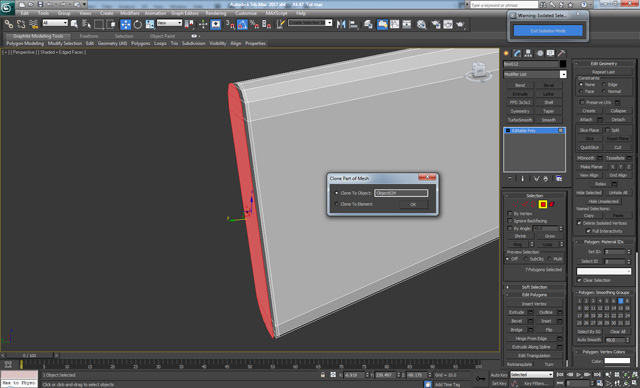
Task: Toggle Preserve UVs checkbox
Action: pyautogui.click(x=582, y=102)
